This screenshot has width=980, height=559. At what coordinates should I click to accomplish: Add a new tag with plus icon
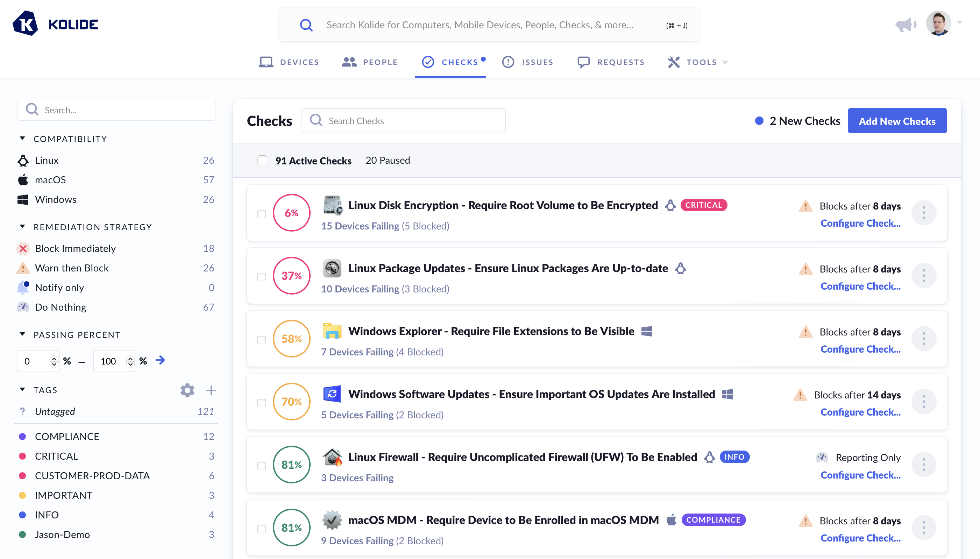pos(211,390)
